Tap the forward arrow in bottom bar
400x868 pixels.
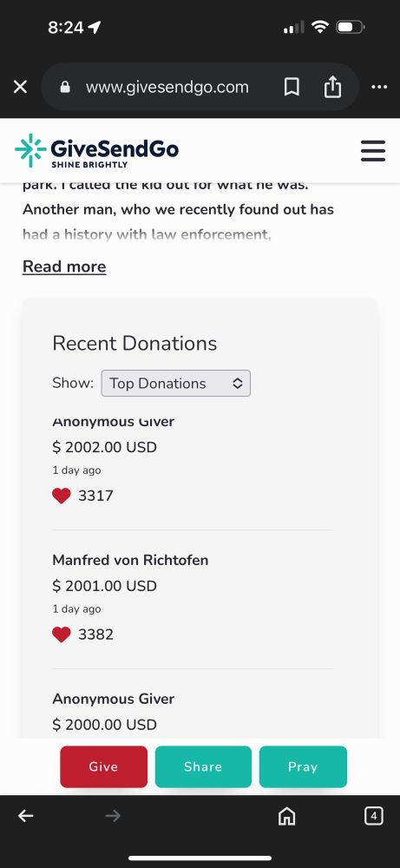[113, 815]
